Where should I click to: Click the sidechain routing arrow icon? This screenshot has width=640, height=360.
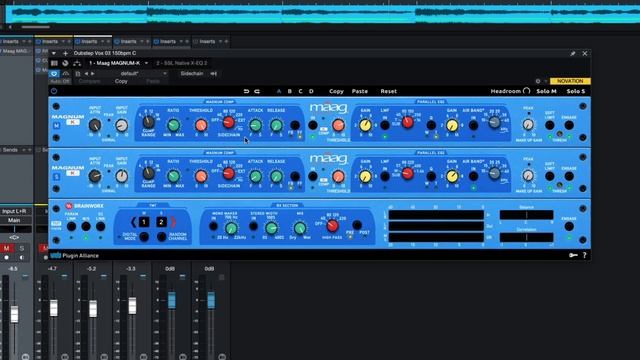click(x=213, y=74)
